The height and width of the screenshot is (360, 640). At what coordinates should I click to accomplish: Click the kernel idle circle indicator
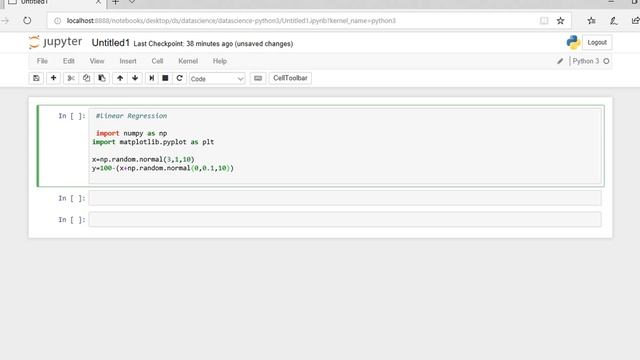pos(606,61)
